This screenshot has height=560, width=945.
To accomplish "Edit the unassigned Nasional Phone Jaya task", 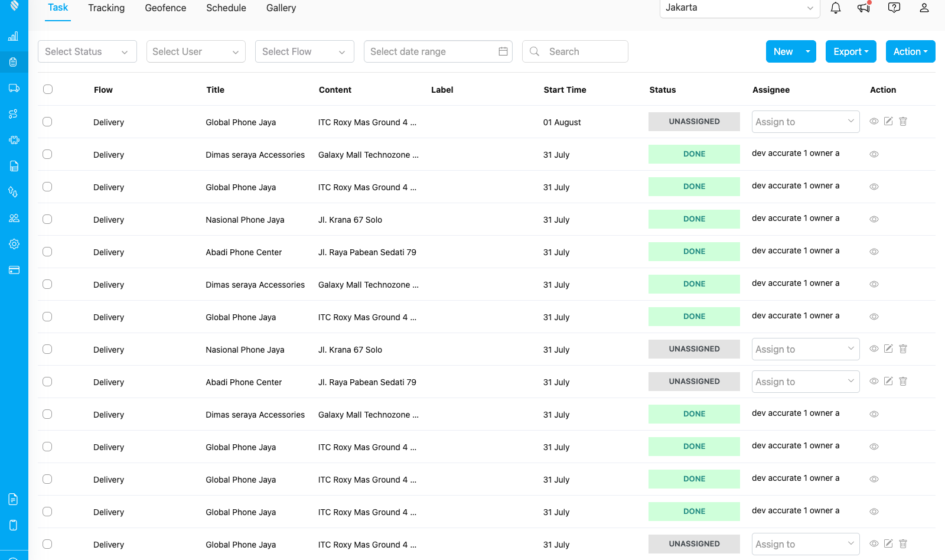I will click(x=888, y=349).
